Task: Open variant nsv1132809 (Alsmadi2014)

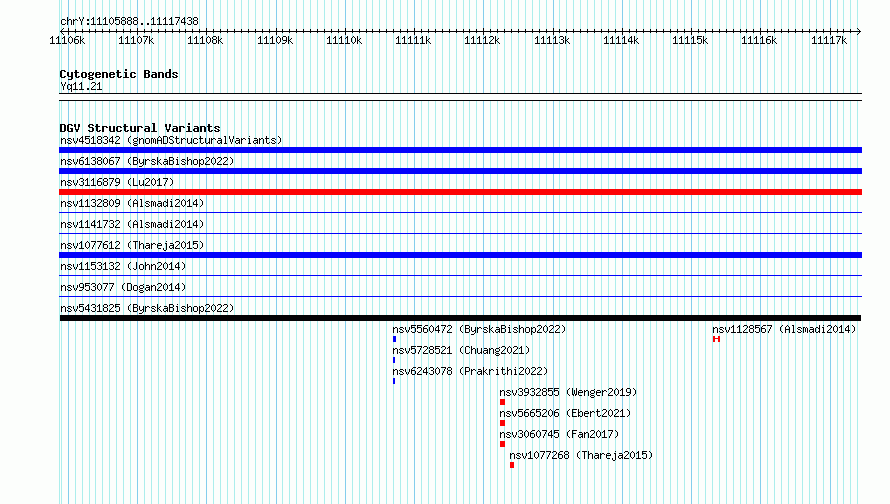Action: coord(132,203)
